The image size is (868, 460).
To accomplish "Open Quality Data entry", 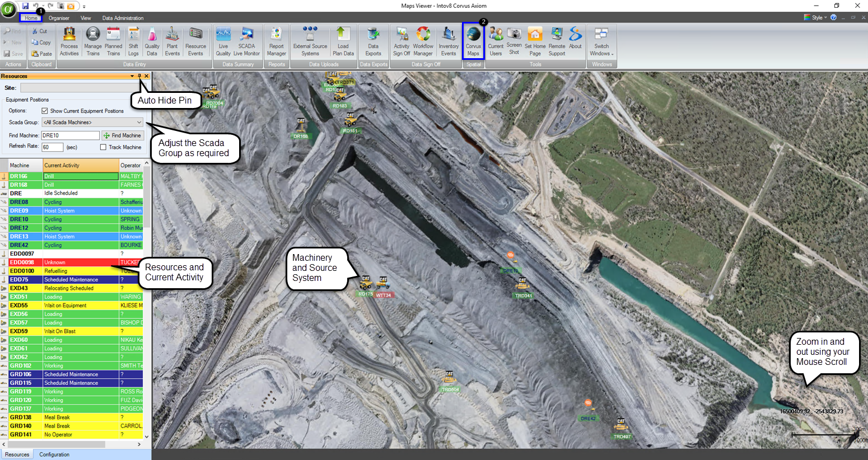I will click(x=152, y=41).
